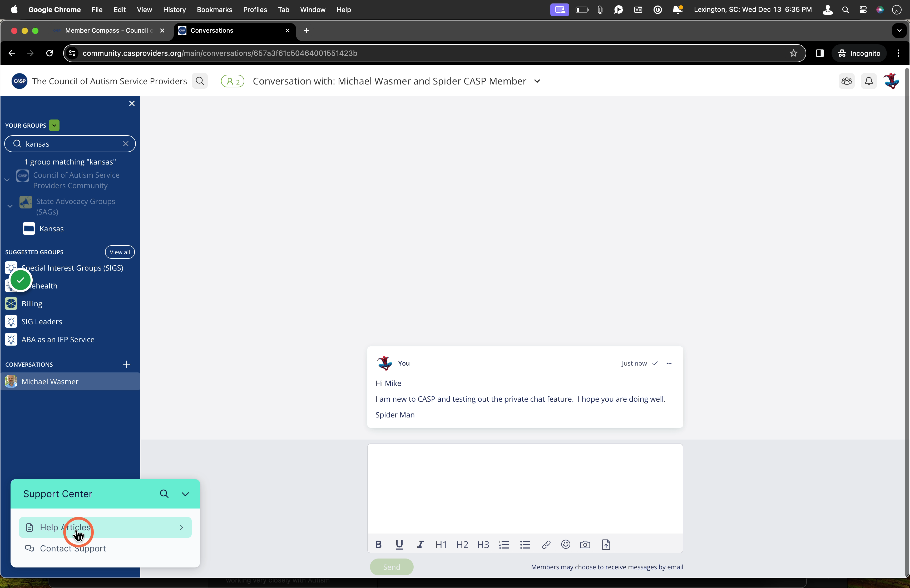Image resolution: width=910 pixels, height=588 pixels.
Task: Switch to Member Compass tab
Action: coord(109,31)
